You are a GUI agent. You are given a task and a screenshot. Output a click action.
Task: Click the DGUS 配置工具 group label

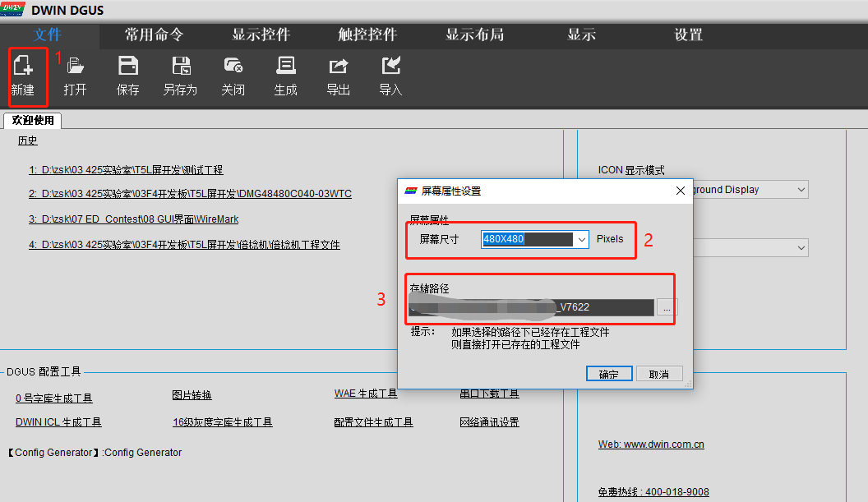tap(44, 372)
